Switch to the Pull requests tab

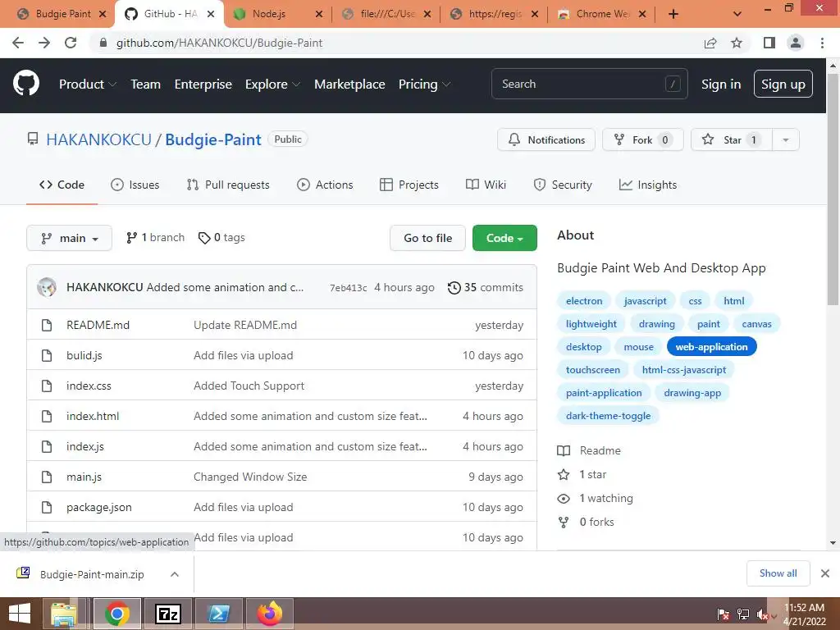228,185
